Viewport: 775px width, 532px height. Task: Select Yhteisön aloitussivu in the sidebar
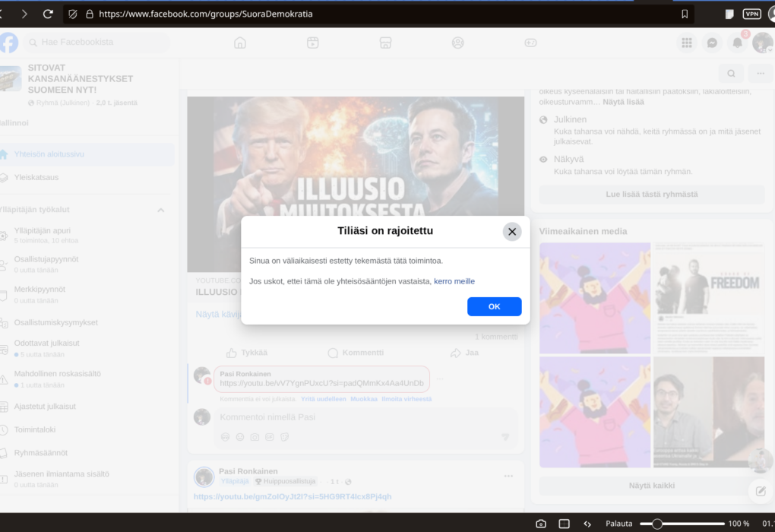(49, 154)
